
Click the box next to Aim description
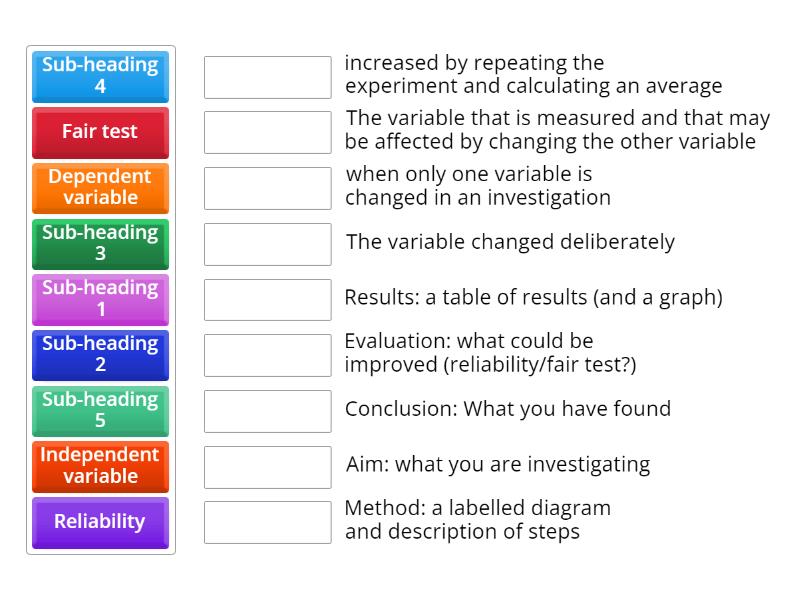click(267, 466)
